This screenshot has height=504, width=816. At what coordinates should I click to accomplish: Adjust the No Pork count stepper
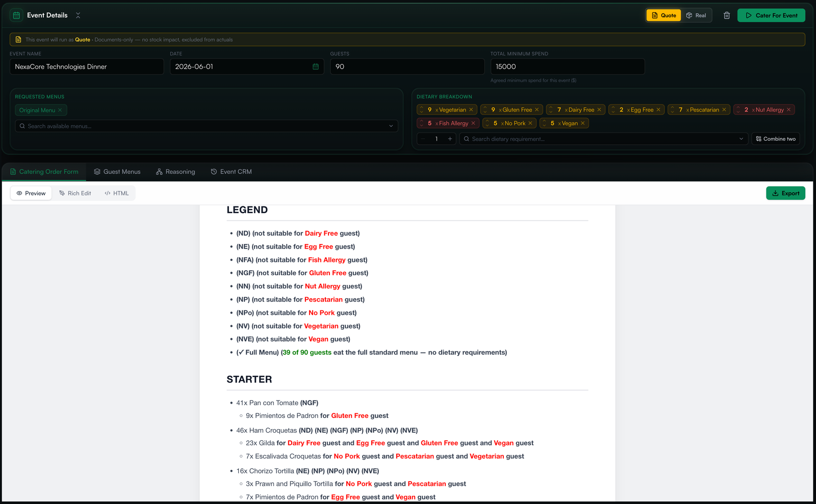pos(487,123)
